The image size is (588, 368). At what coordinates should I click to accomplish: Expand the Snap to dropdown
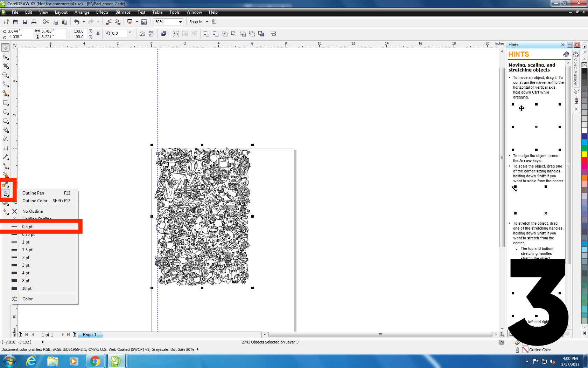[x=207, y=21]
